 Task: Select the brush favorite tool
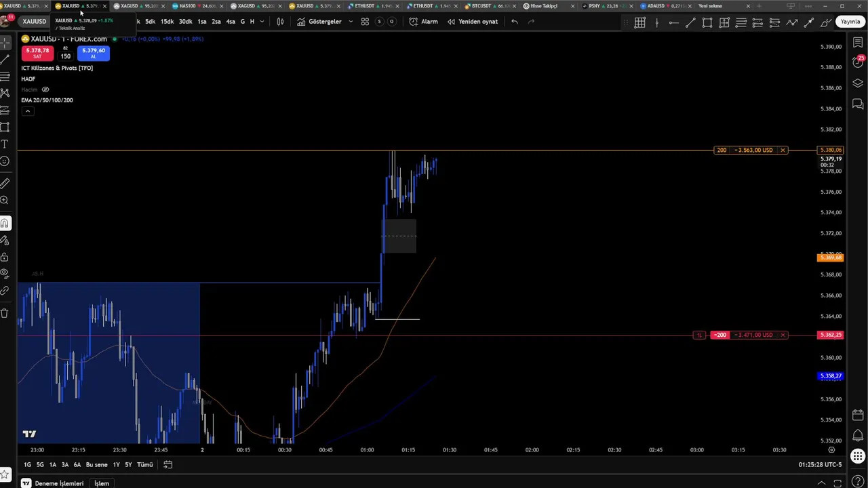(x=826, y=22)
